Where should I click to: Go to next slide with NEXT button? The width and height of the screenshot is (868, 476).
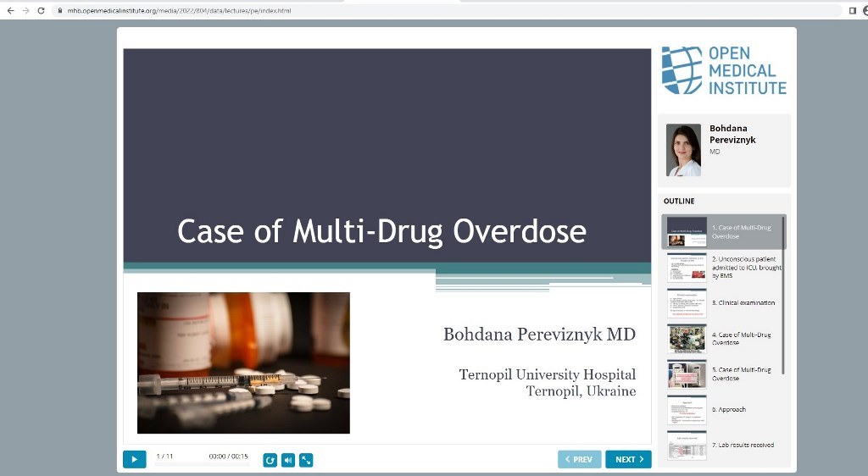(628, 459)
